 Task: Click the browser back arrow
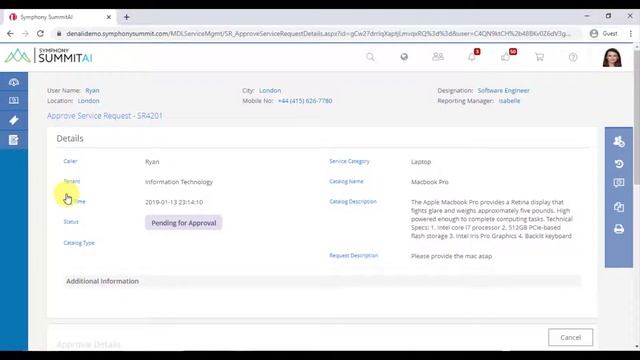coord(10,33)
